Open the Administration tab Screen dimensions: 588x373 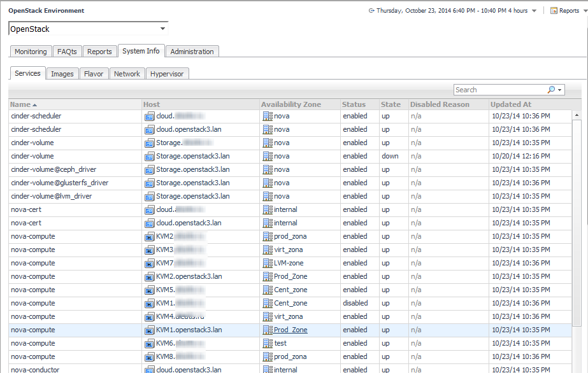pyautogui.click(x=192, y=52)
